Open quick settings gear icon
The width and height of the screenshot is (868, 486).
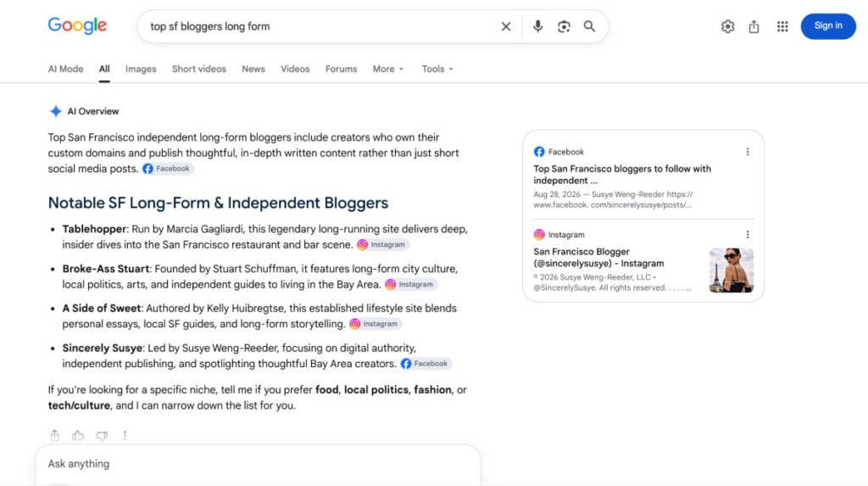[727, 26]
